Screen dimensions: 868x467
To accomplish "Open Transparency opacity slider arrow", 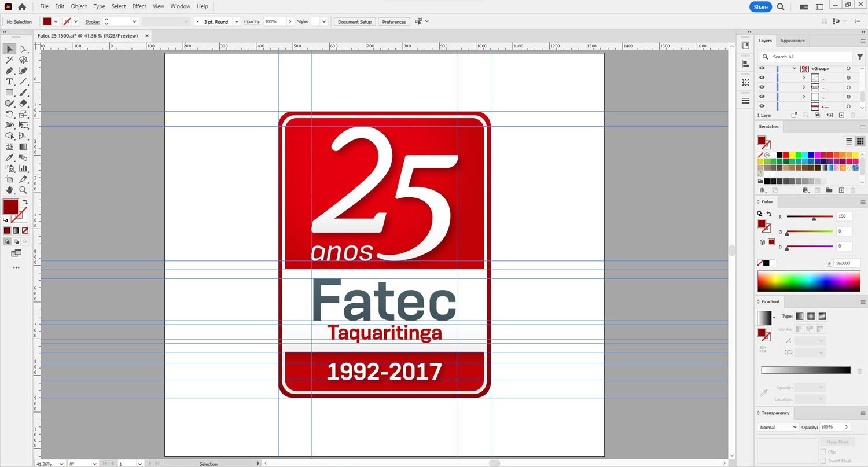I will tap(847, 427).
